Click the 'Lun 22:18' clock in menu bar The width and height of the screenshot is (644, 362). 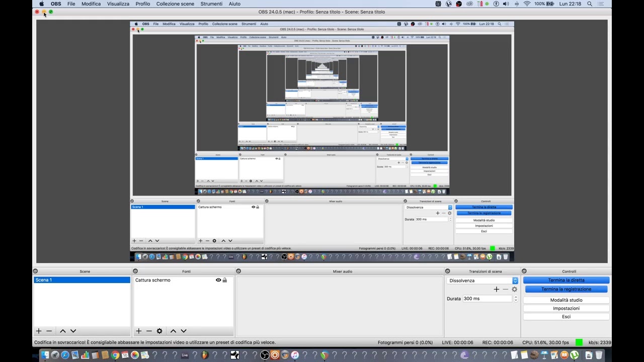click(570, 4)
